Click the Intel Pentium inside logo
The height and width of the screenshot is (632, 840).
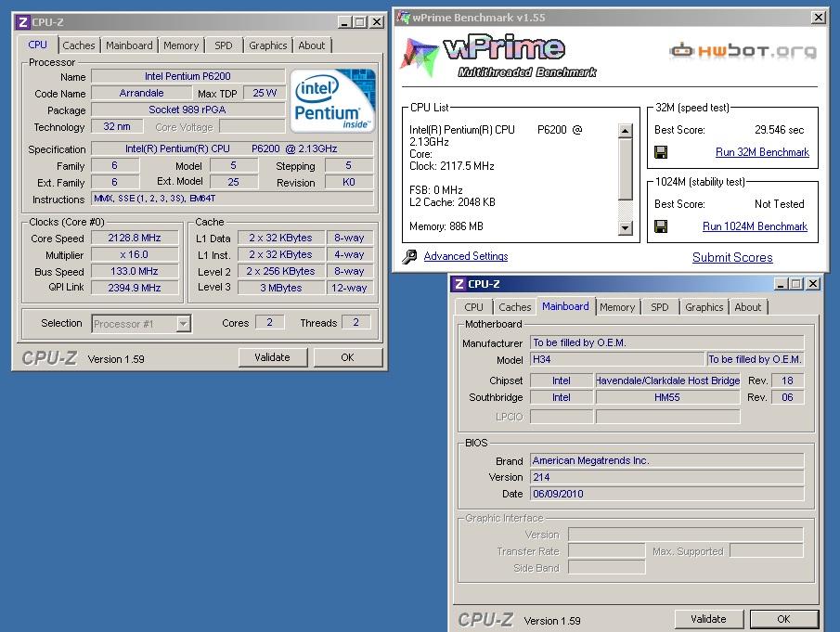(332, 101)
